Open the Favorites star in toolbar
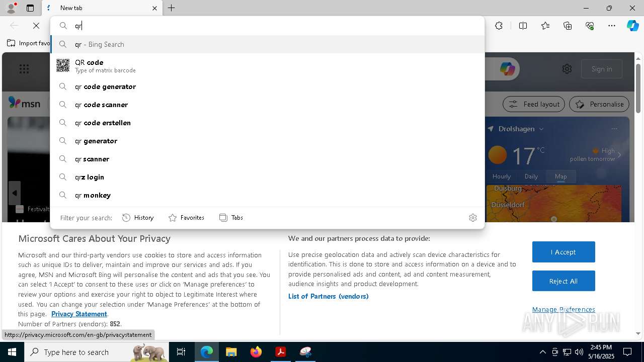 pos(545,26)
